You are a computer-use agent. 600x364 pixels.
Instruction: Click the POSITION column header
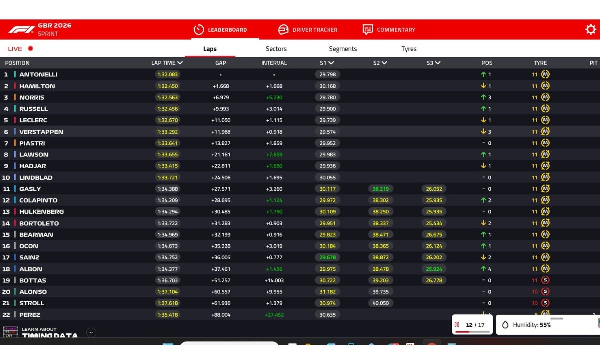coord(17,63)
